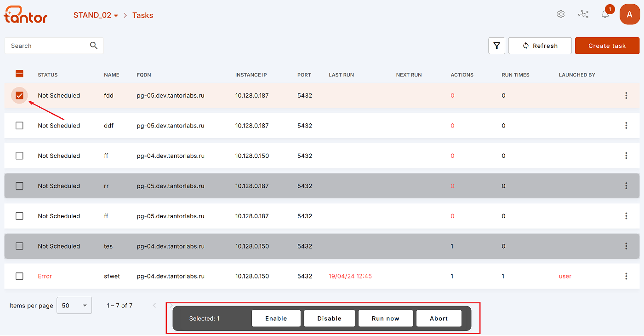Open the three-dot menu for task tes
644x336 pixels.
click(x=626, y=246)
